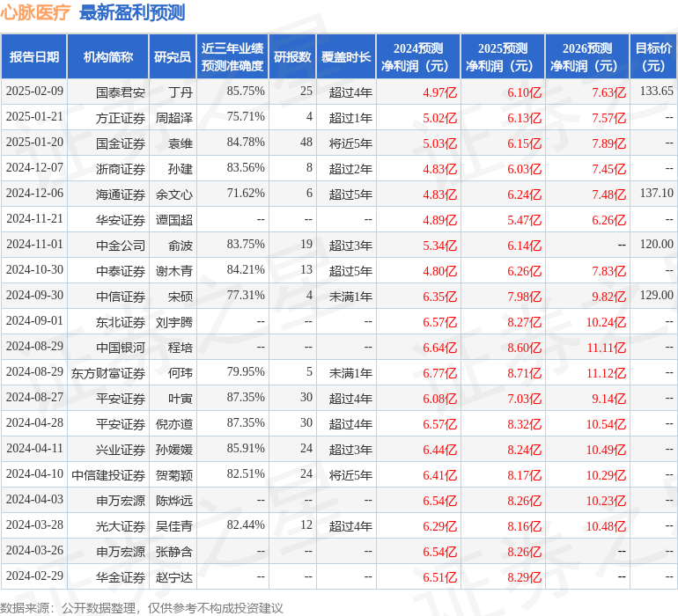Click analyst name 刘宇腾
The width and height of the screenshot is (678, 616).
(174, 321)
